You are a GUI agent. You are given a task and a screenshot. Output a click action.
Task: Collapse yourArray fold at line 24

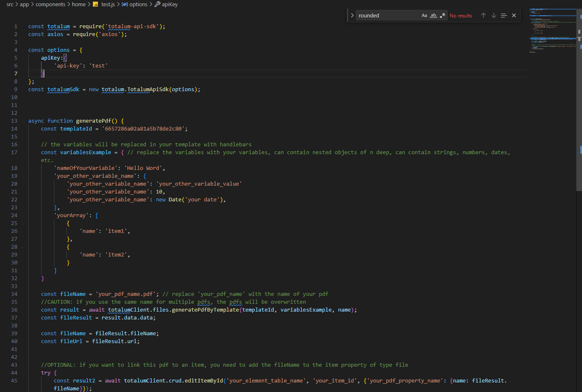point(24,215)
